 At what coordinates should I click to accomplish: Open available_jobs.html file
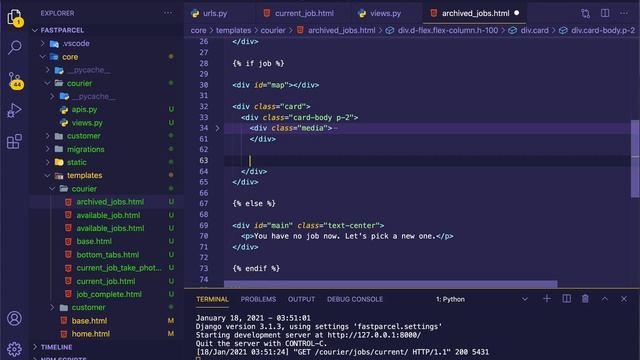(110, 228)
